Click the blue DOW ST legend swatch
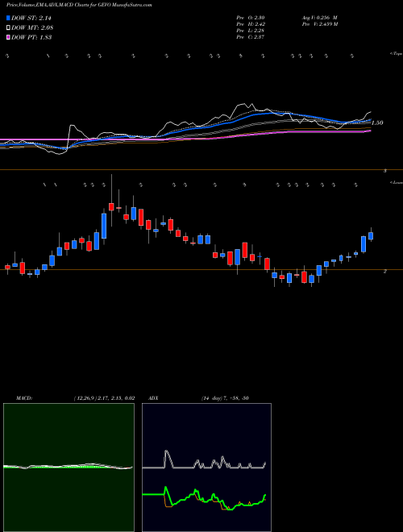 (x=9, y=19)
